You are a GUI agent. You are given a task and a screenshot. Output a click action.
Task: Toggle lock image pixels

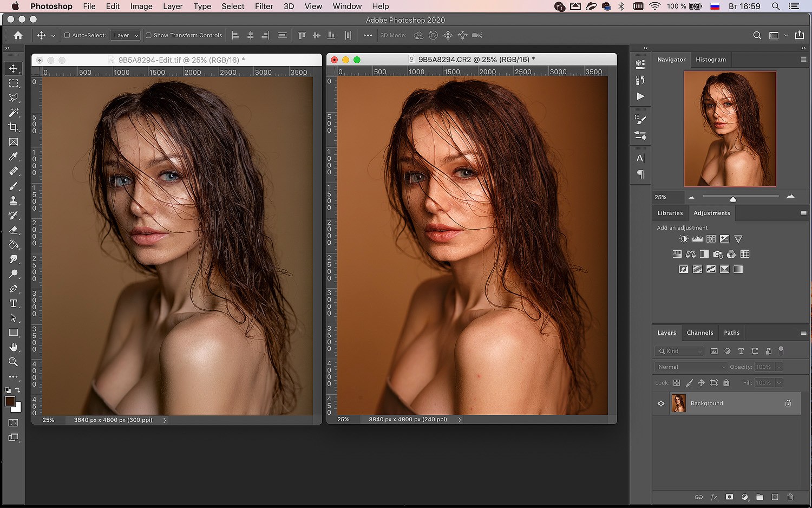[689, 383]
